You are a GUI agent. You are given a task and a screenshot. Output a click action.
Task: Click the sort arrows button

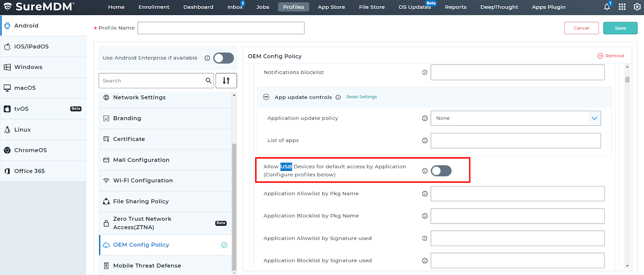[x=226, y=81]
